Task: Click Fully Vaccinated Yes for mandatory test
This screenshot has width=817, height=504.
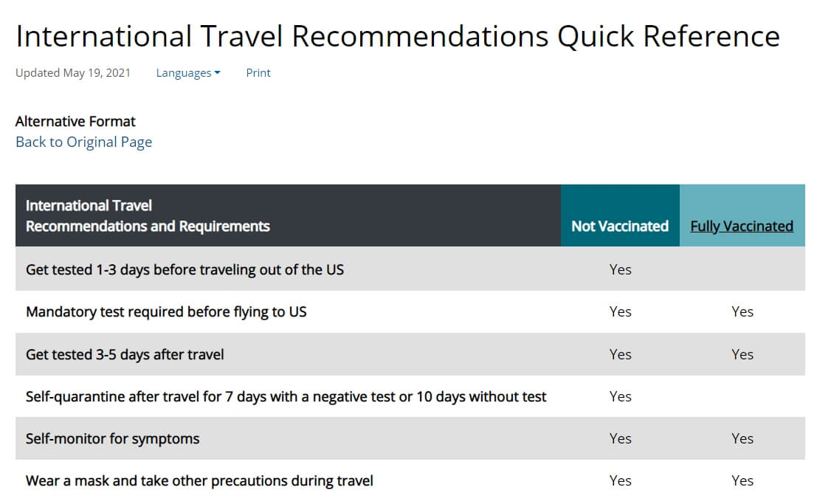Action: point(742,311)
